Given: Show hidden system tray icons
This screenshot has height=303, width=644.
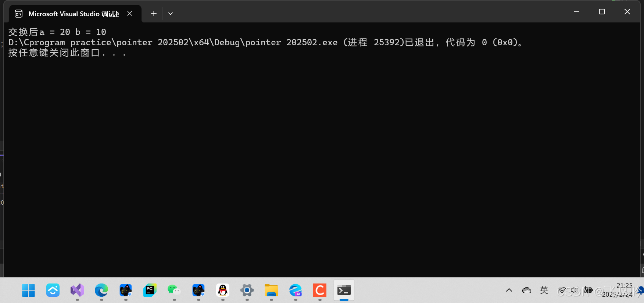Looking at the screenshot, I should [x=509, y=290].
